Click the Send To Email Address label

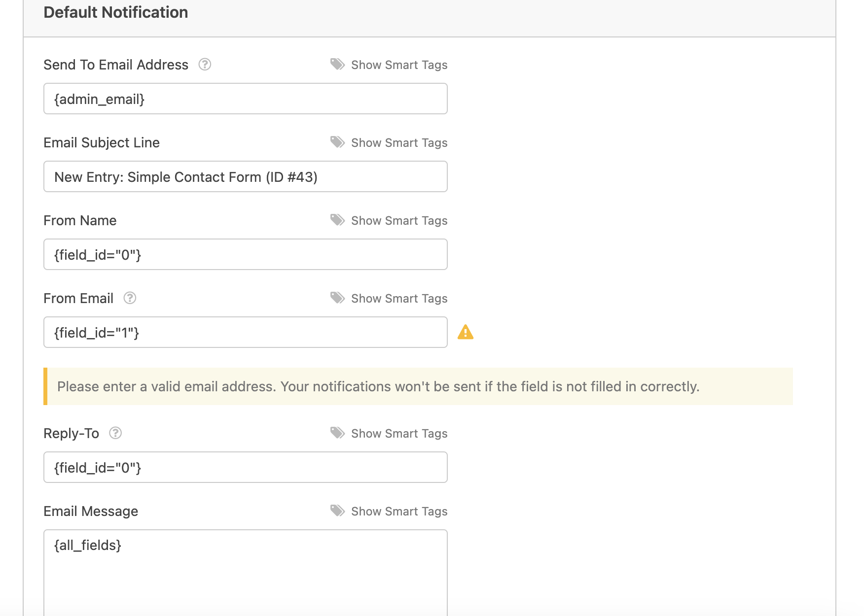116,65
